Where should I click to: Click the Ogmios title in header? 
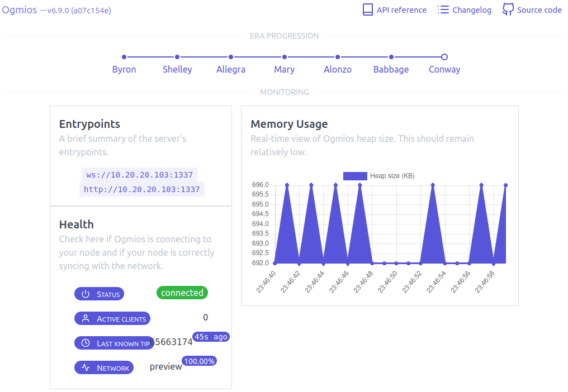pyautogui.click(x=20, y=10)
